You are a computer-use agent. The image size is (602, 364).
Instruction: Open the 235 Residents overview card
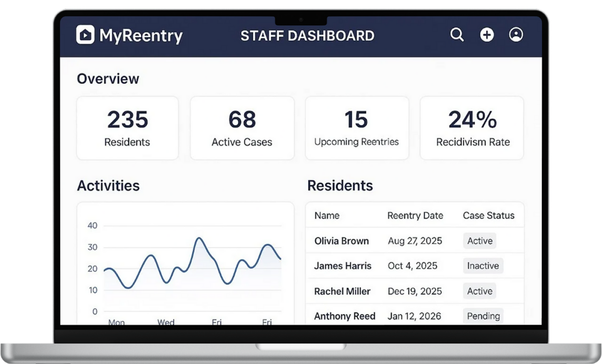point(127,128)
